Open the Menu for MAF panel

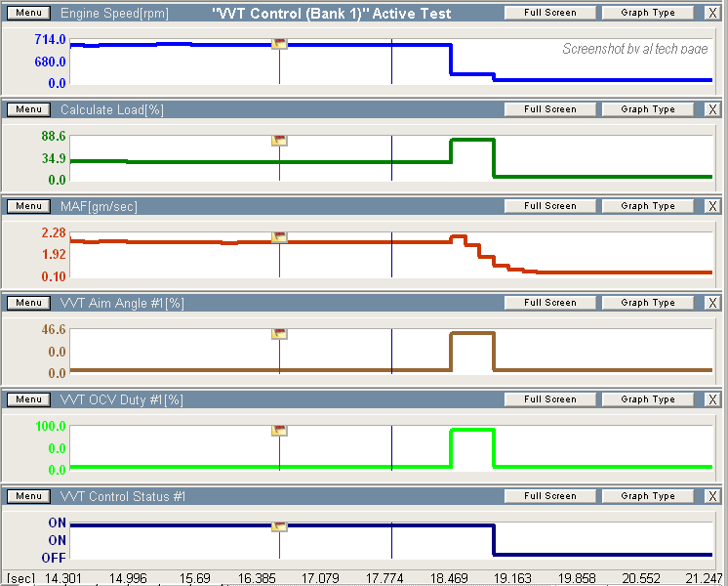click(x=28, y=206)
